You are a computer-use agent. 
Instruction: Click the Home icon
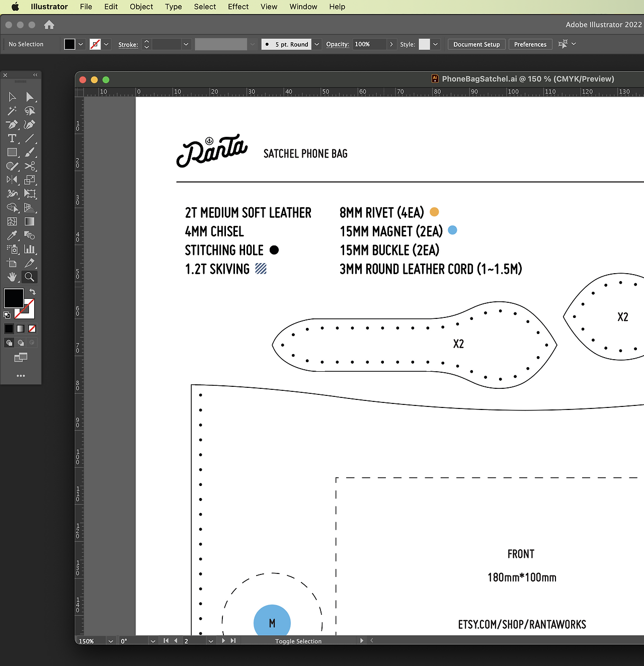click(x=49, y=25)
